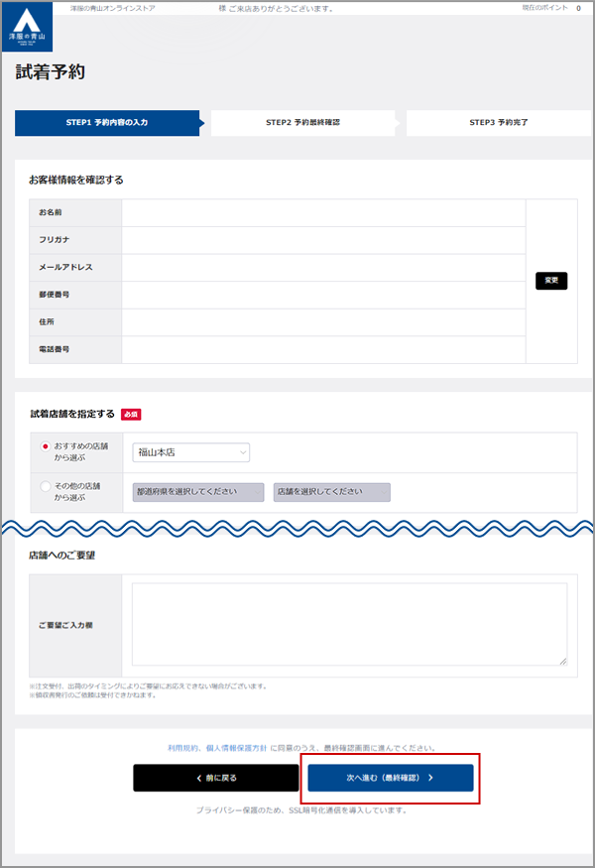Click into the ご要望ご入力欄 text area

(x=349, y=623)
